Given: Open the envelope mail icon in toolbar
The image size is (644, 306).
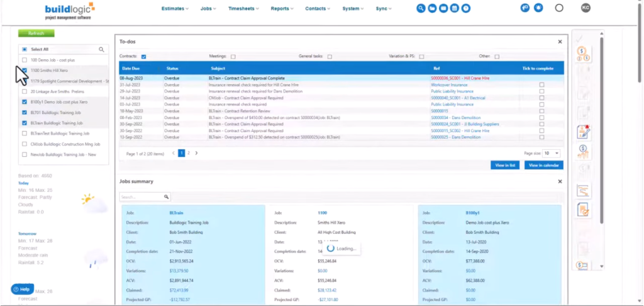Looking at the screenshot, I should (443, 8).
